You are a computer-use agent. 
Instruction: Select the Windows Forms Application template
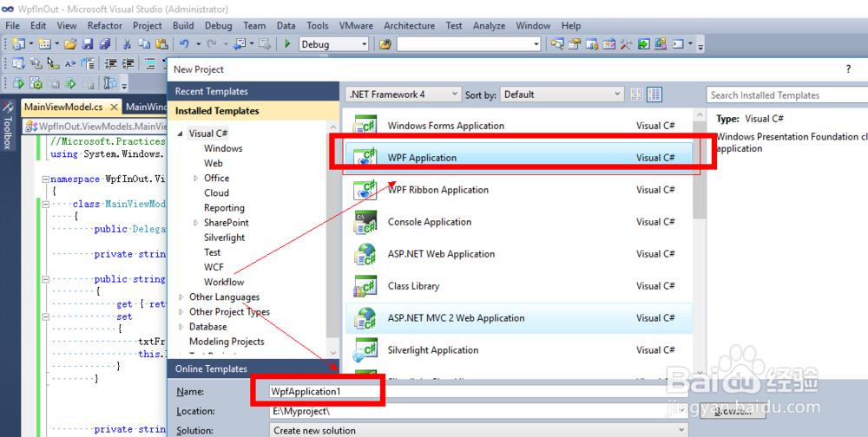519,126
